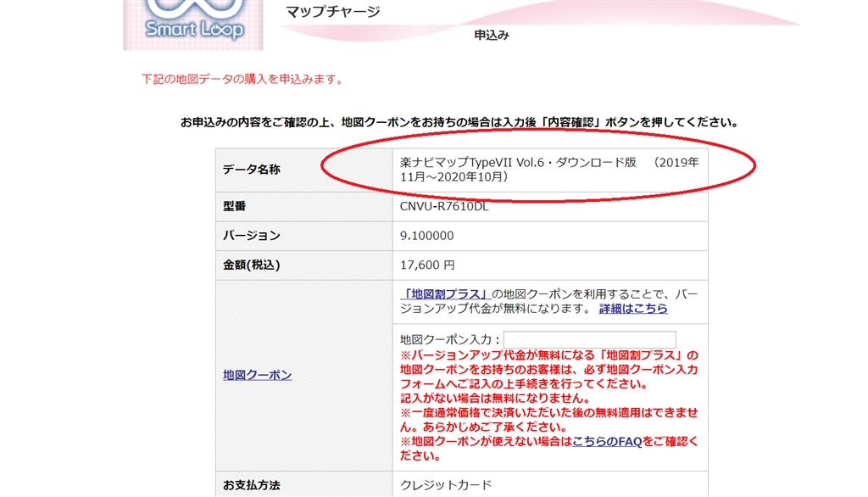The height and width of the screenshot is (497, 868).
Task: Click the 楽ナビマップTypeVII Vol.6 data name
Action: click(549, 170)
